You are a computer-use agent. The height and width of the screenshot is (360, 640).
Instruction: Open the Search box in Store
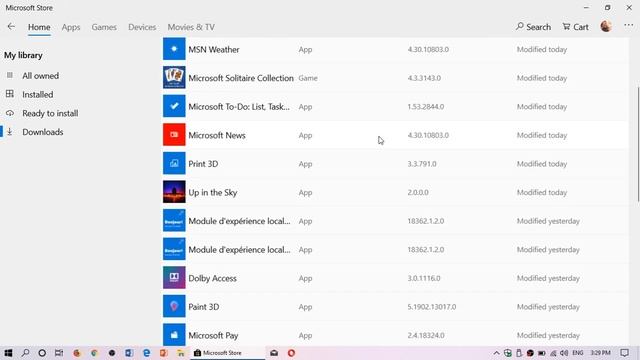(533, 27)
